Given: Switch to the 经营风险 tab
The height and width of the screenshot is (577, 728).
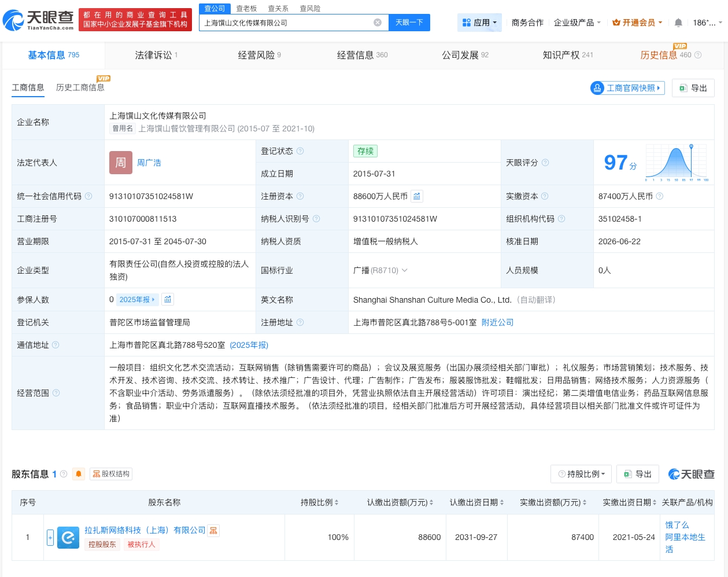Looking at the screenshot, I should [x=259, y=55].
